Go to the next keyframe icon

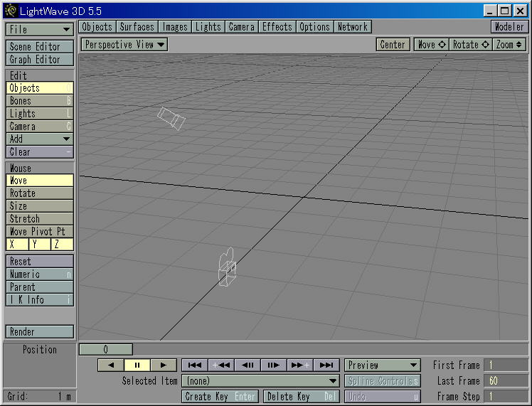pos(300,365)
